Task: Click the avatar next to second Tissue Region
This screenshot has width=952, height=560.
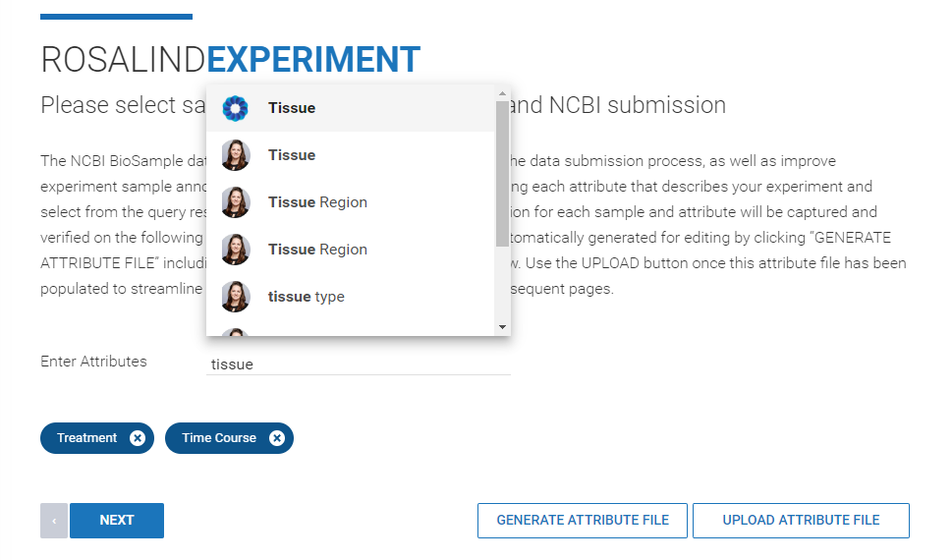Action: click(236, 250)
